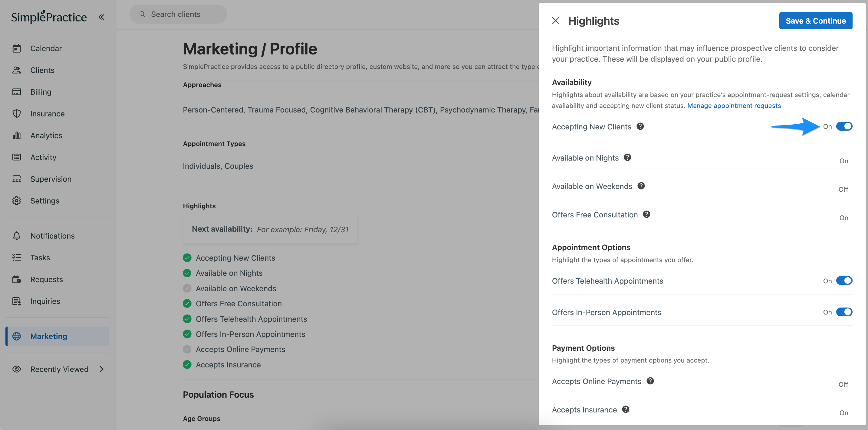868x430 pixels.
Task: Click the Billing card icon
Action: point(17,92)
